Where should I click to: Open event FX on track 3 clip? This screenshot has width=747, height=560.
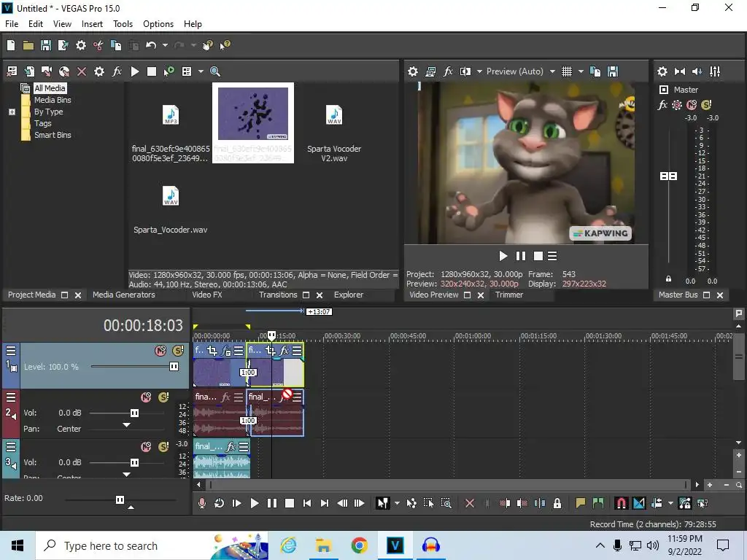(x=231, y=447)
